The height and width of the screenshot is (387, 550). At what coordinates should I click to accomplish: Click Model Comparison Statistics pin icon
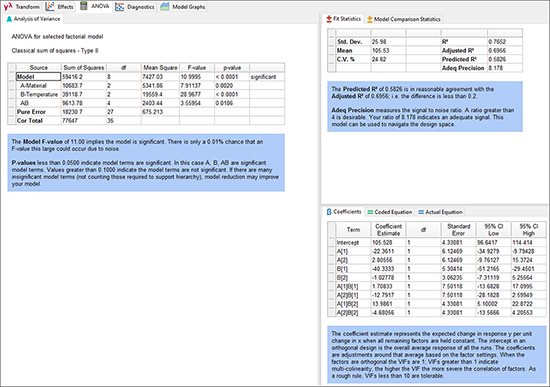tap(370, 19)
